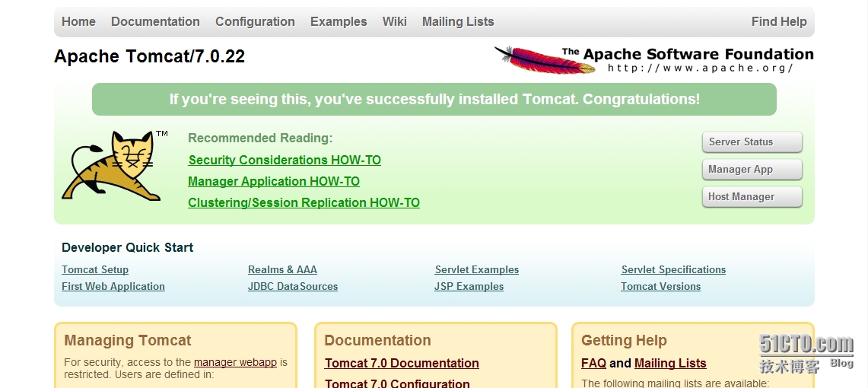
Task: Open Security Considerations HOW-TO link
Action: point(285,160)
